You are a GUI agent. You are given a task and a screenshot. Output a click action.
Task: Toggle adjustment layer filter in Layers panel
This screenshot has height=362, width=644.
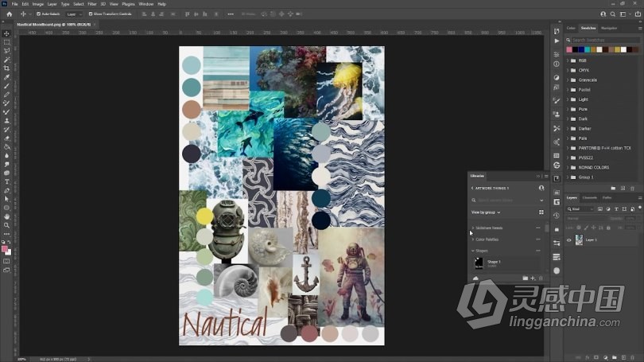(608, 209)
